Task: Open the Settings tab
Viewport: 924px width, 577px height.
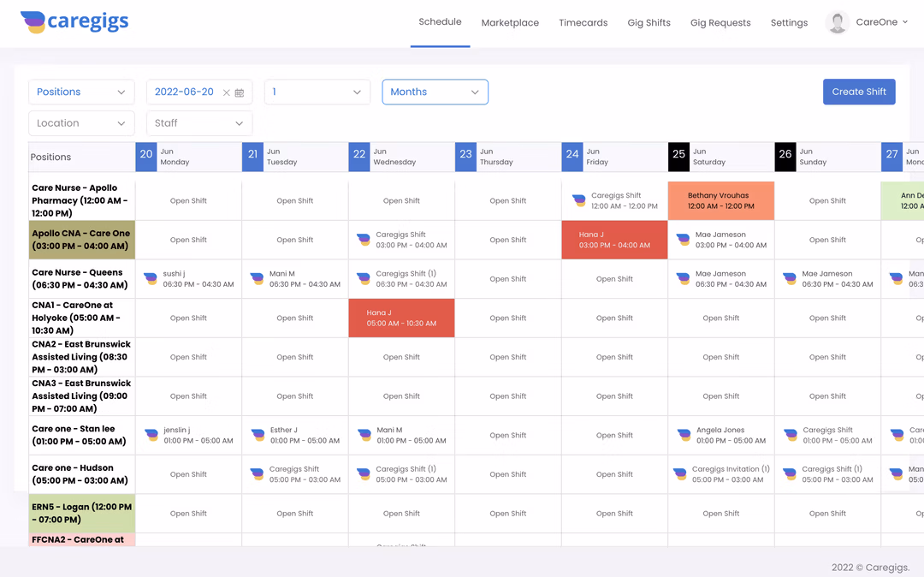Action: click(789, 22)
